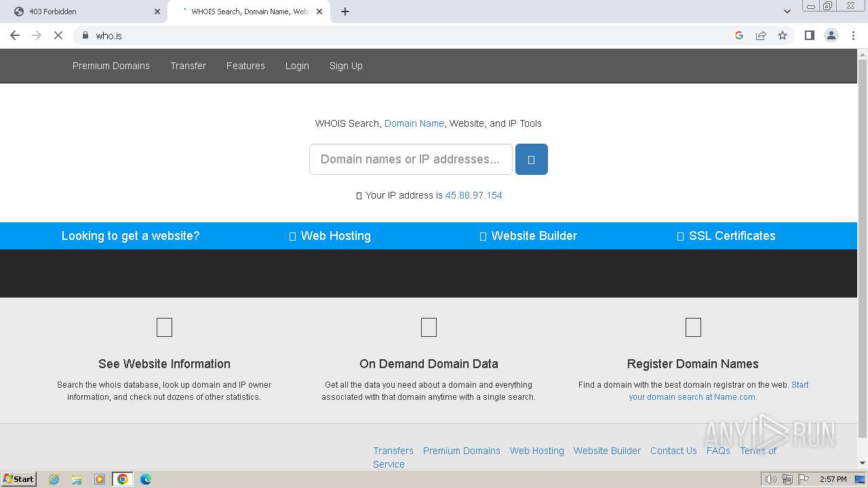Image resolution: width=868 pixels, height=488 pixels.
Task: Open the Action Center flag icon
Action: [x=803, y=479]
